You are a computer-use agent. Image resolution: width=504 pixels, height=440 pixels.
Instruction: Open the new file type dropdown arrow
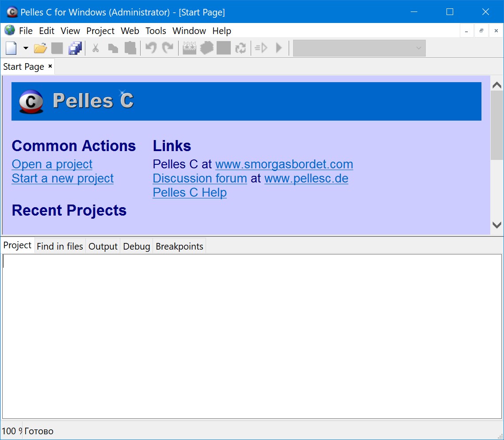tap(25, 48)
